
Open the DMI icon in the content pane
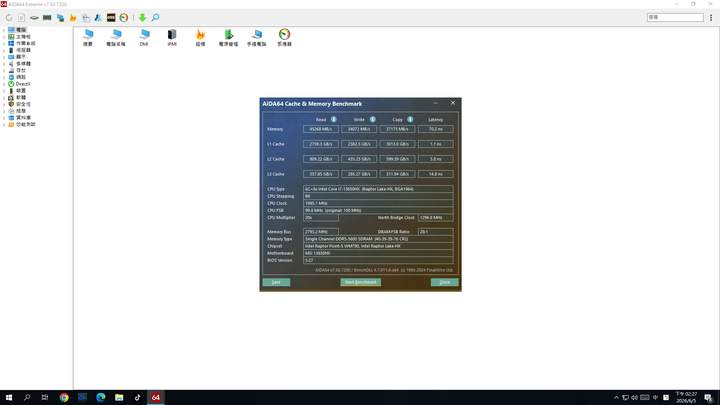coord(144,38)
